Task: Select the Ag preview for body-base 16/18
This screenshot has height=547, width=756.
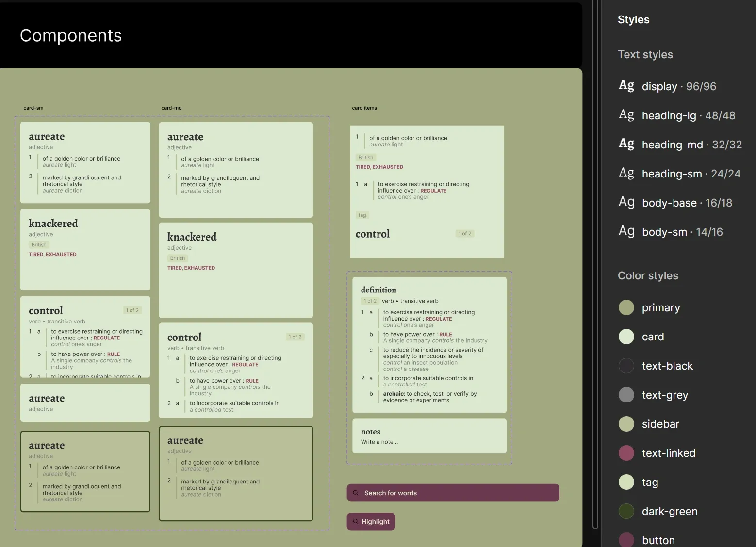Action: [626, 202]
